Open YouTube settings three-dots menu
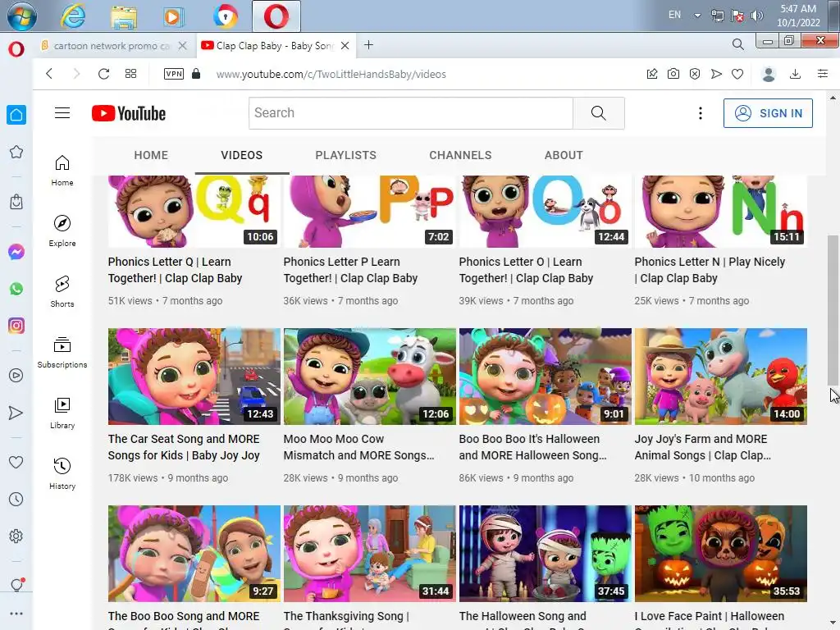The image size is (840, 630). (701, 113)
